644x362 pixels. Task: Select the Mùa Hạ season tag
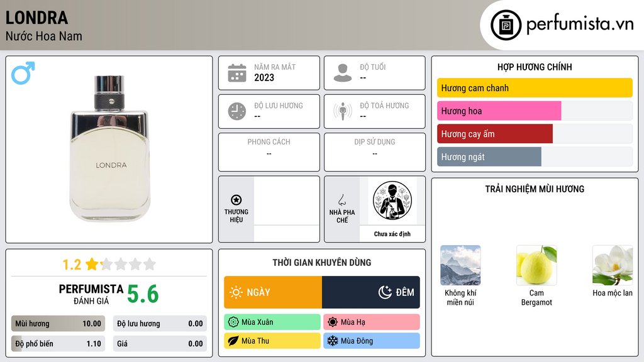[x=372, y=322]
